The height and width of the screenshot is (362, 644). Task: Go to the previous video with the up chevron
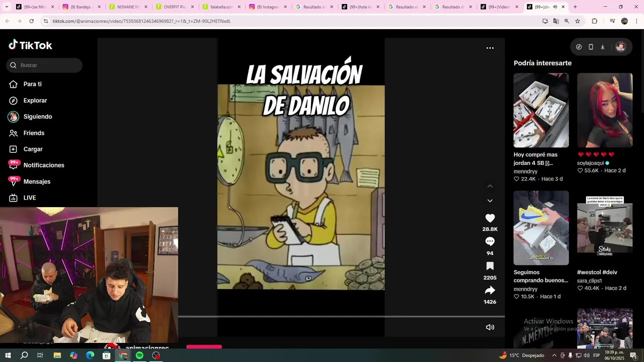490,186
